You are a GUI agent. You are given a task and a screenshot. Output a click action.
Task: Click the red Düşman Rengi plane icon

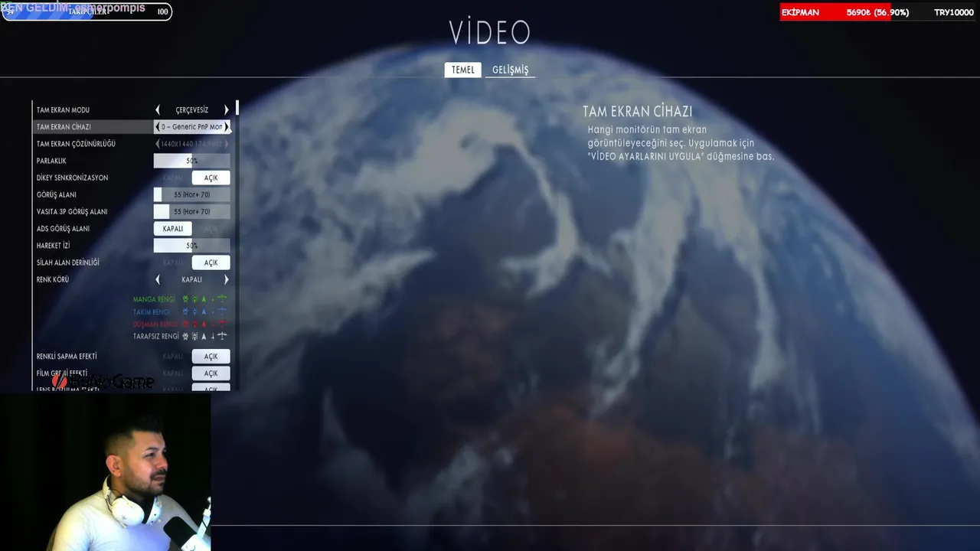point(222,324)
